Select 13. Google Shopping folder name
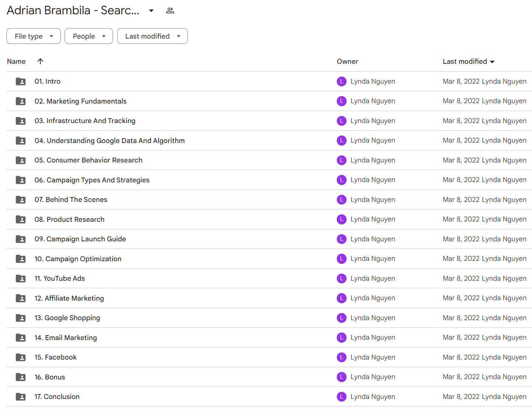Screen dimensions: 532x414 click(x=67, y=318)
